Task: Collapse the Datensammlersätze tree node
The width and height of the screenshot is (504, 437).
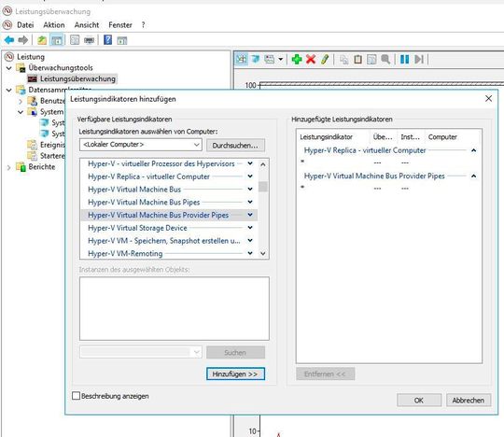Action: [x=9, y=90]
